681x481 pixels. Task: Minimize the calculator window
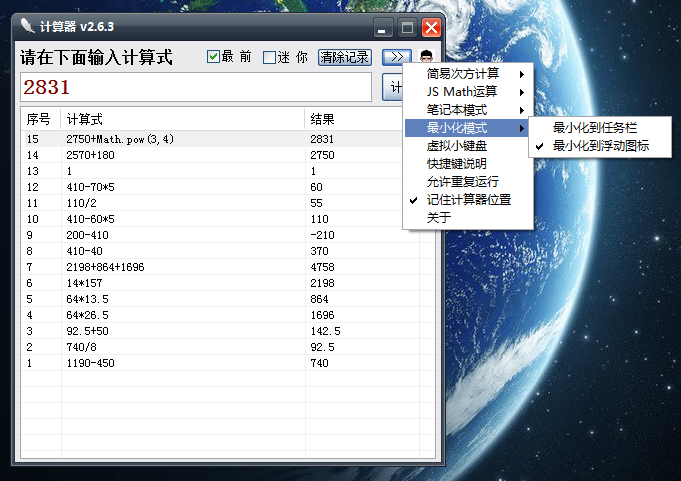click(383, 27)
